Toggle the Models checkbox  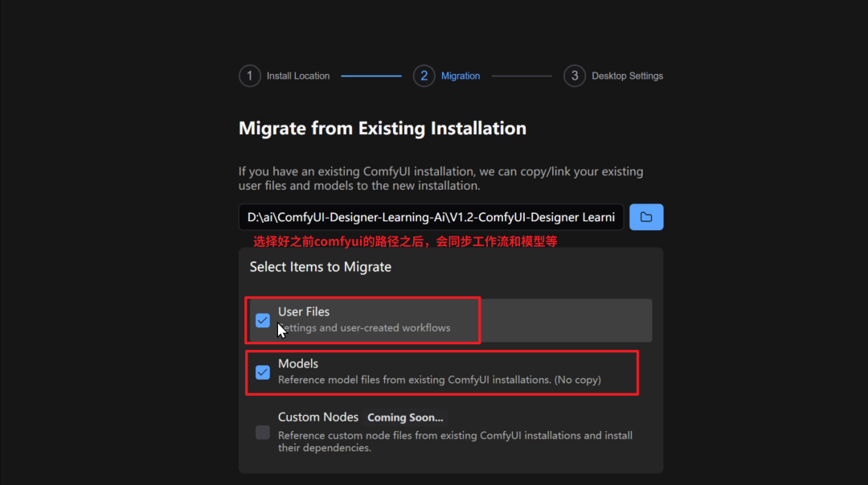(262, 372)
